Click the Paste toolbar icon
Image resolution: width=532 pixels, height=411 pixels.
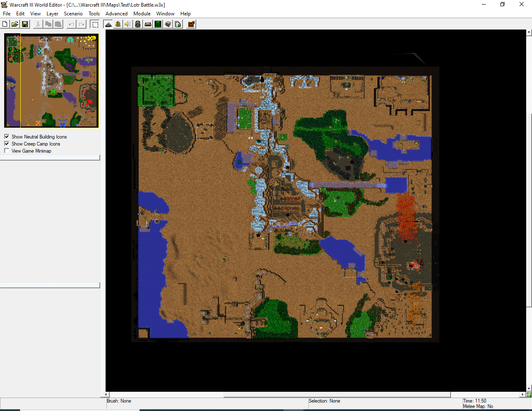[58, 24]
